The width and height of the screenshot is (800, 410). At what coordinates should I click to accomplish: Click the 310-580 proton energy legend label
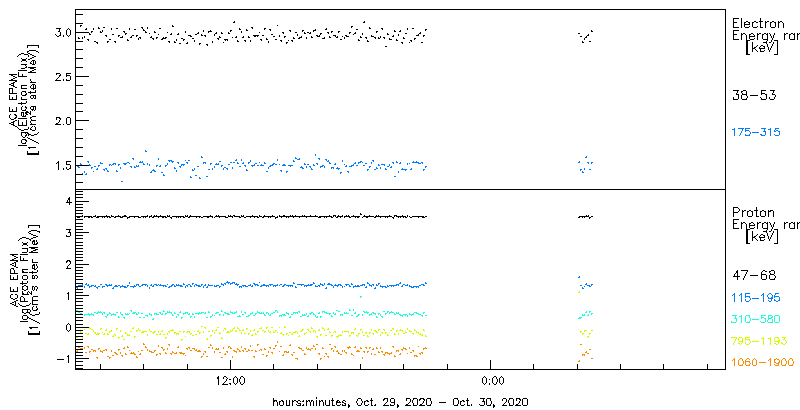tap(756, 320)
